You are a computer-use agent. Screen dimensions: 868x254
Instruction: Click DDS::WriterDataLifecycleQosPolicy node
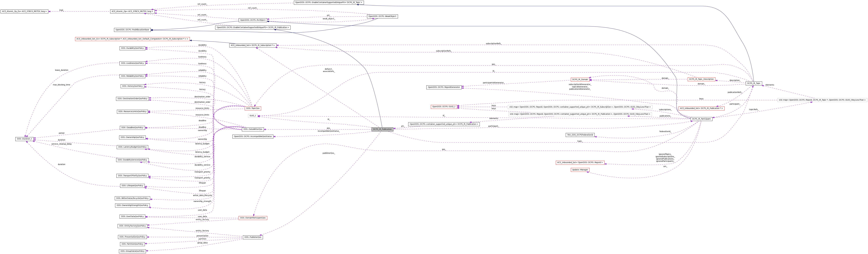coord(132,198)
